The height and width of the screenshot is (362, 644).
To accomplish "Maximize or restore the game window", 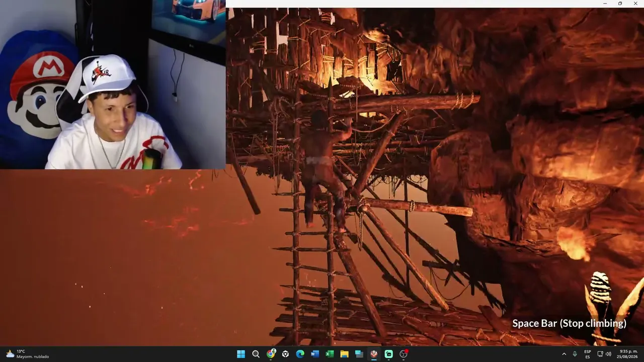I will click(620, 4).
